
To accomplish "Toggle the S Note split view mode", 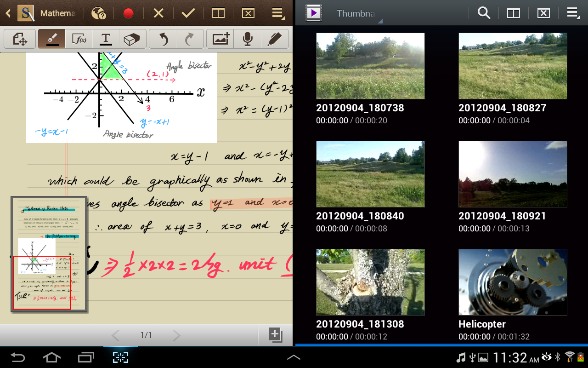I will 218,13.
